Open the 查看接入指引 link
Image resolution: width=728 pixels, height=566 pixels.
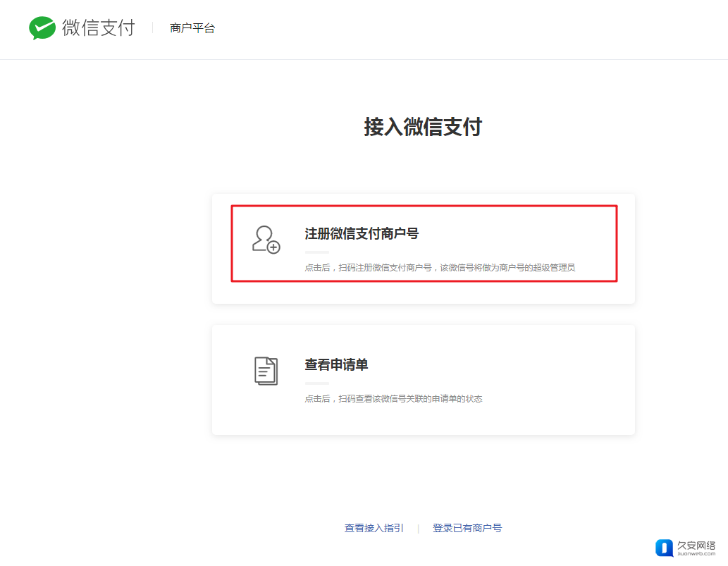click(374, 528)
